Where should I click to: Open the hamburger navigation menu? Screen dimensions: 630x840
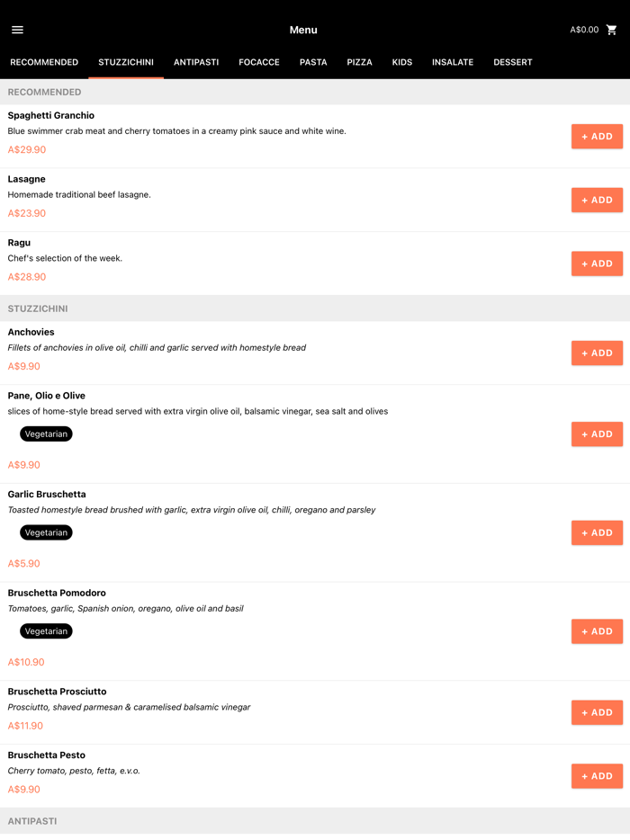[17, 30]
